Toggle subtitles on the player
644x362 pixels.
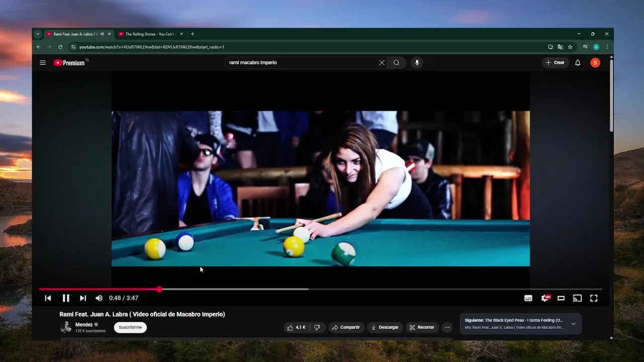click(x=528, y=298)
